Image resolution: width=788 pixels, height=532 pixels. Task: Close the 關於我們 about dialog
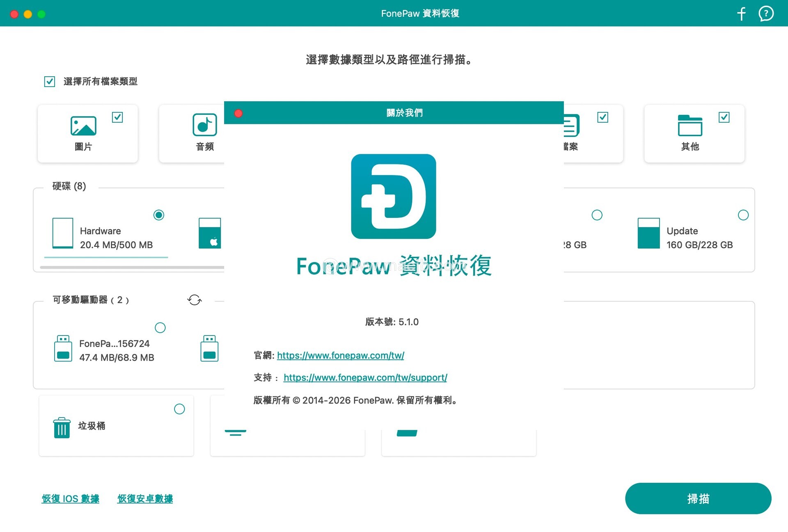(x=238, y=113)
